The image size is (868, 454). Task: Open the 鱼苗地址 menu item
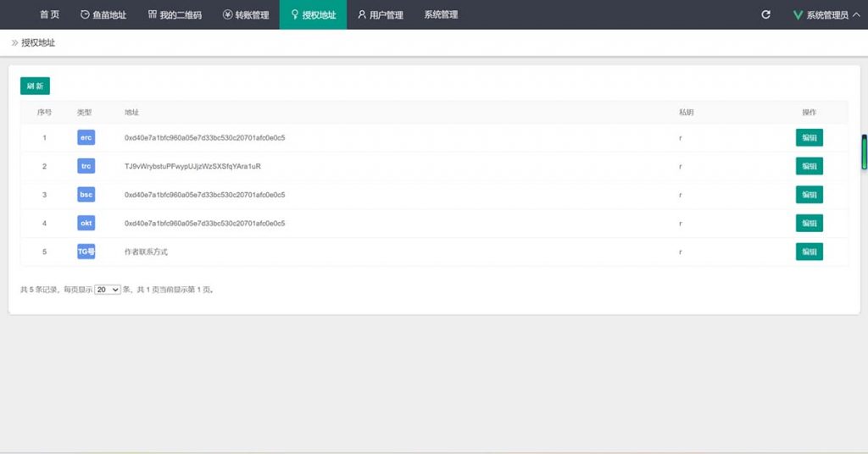click(103, 14)
